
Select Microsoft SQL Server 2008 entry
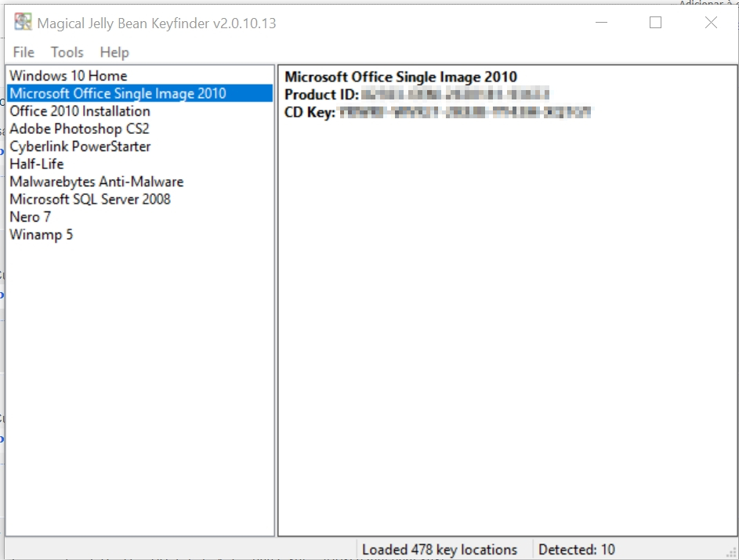click(139, 199)
